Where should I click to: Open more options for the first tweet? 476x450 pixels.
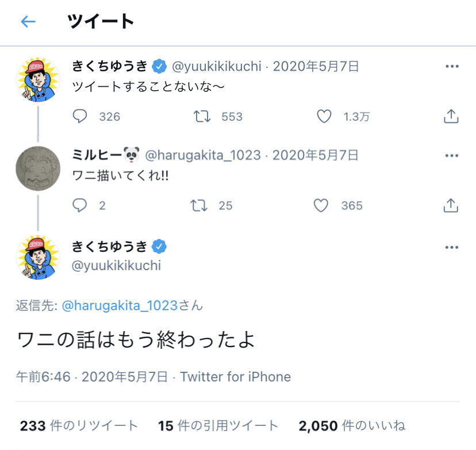(x=452, y=67)
